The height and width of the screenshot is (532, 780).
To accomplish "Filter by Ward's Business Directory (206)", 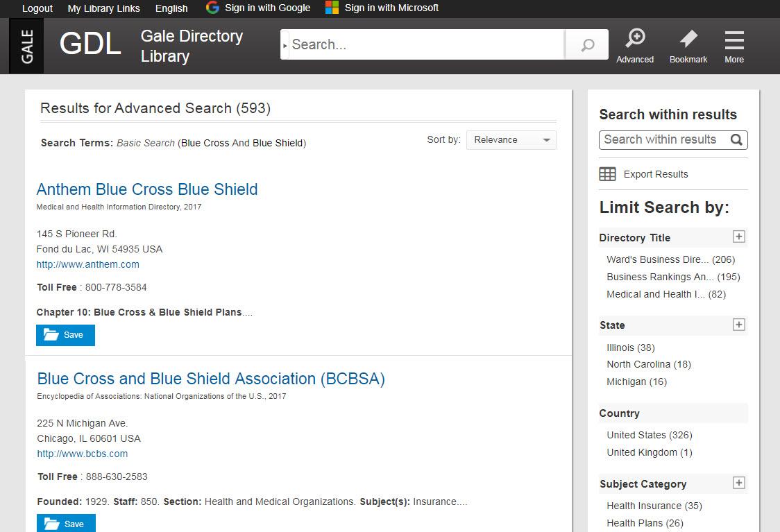I will [670, 259].
